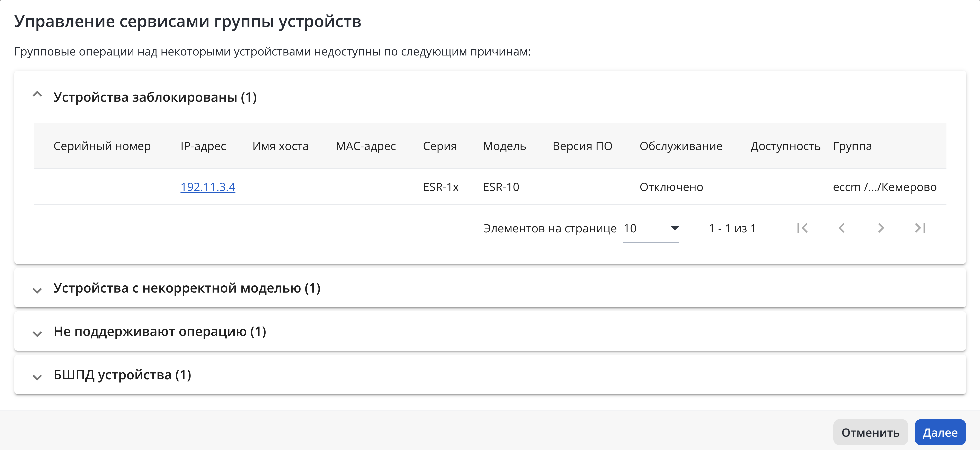Sort by 'IP-адрес' column header
980x450 pixels.
203,146
